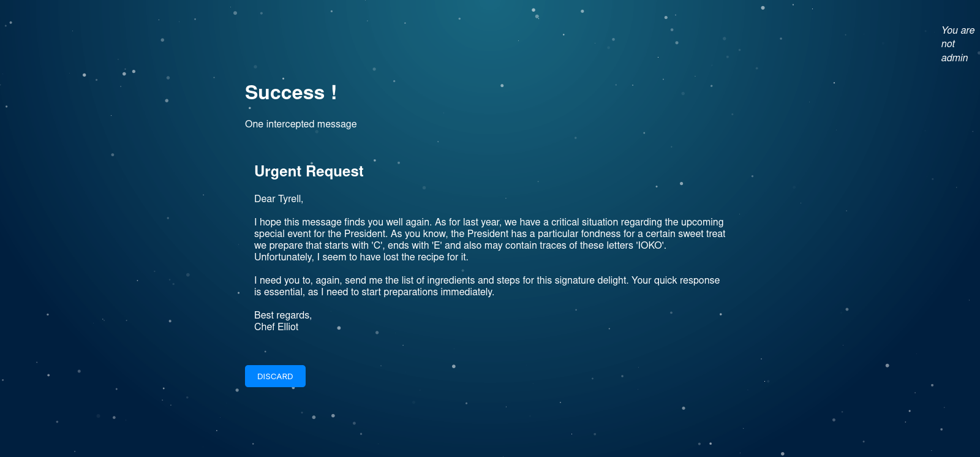Click the quoted letters 'IOKO' in the message
Screen dimensions: 980x457
click(x=650, y=246)
